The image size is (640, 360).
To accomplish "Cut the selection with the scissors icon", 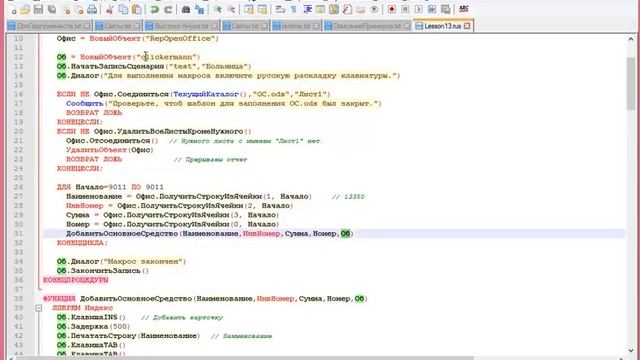I will coord(109,9).
